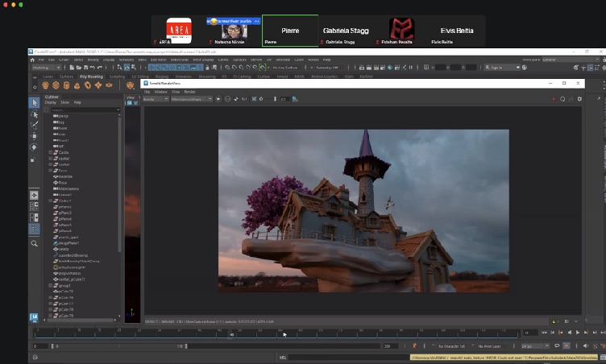Toggle the selection lock icon

click(x=207, y=68)
